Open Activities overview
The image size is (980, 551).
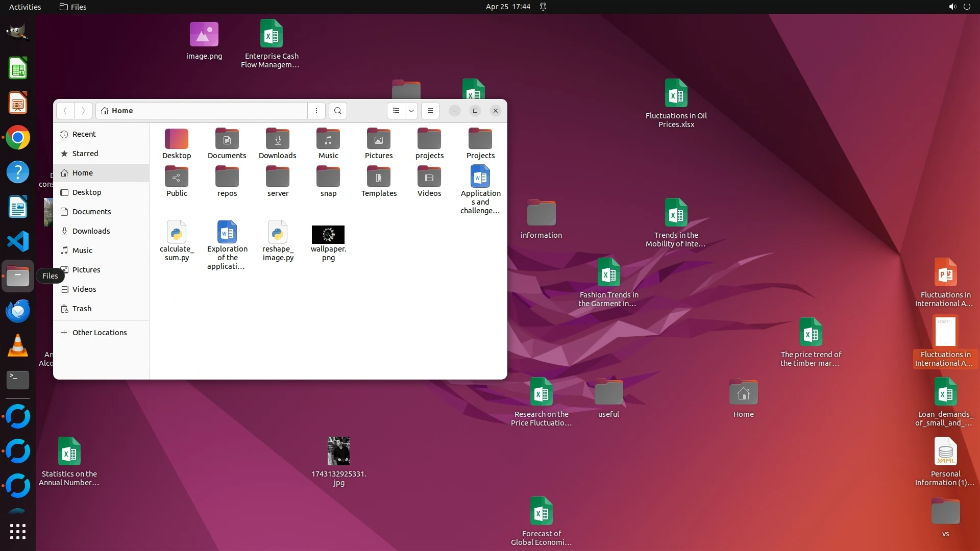24,7
